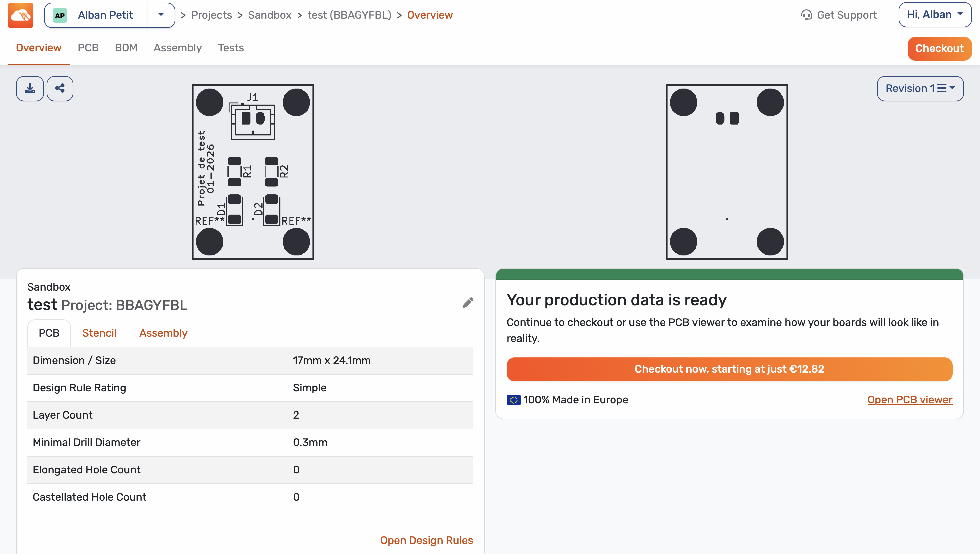Switch to the BOM tab
The width and height of the screenshot is (980, 554).
(126, 48)
